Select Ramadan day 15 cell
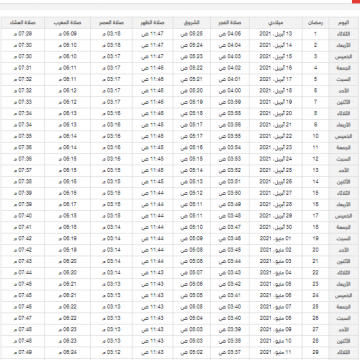The width and height of the screenshot is (360, 360). click(315, 193)
